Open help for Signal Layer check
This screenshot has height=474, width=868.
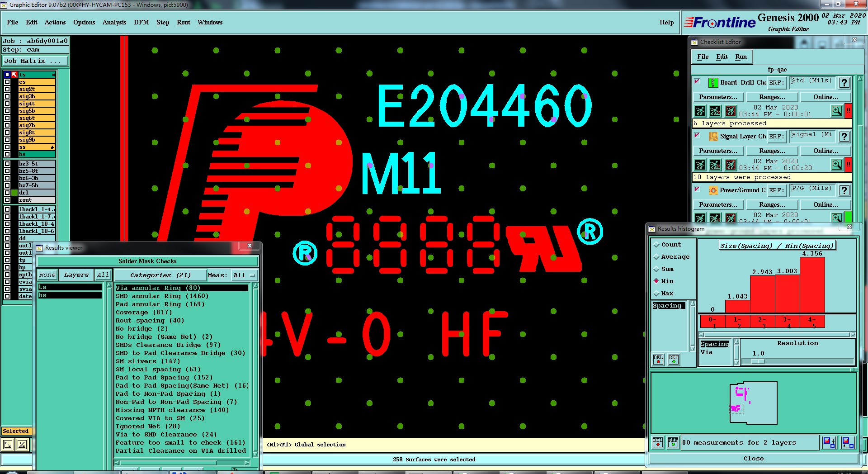point(844,137)
